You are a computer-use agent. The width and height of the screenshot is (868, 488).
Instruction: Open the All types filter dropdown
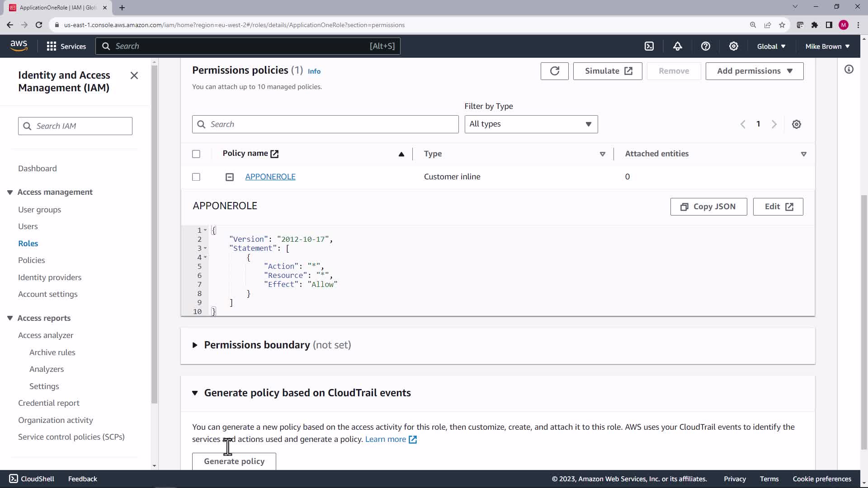point(531,124)
